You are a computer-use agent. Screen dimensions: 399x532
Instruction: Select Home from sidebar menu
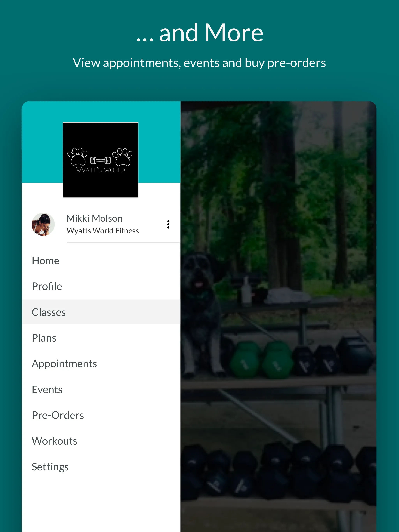tap(45, 260)
